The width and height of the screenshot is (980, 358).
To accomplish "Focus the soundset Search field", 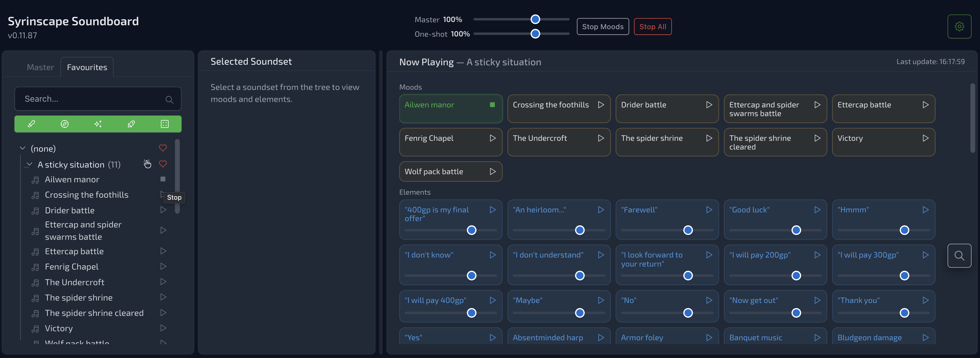I will point(91,99).
